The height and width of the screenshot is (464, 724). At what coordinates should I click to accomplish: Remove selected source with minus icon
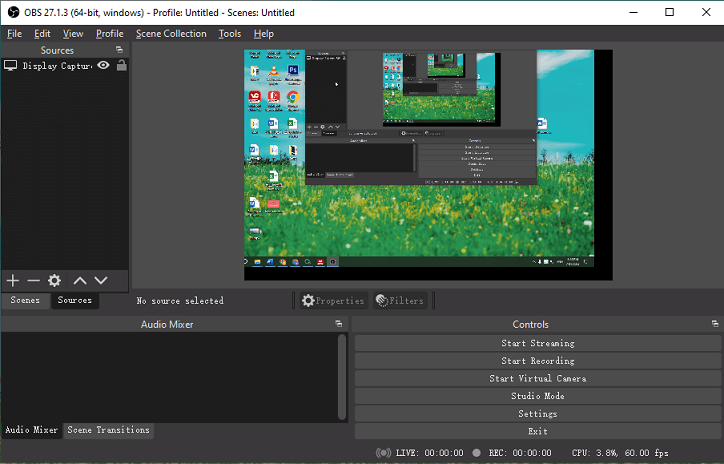coord(33,280)
